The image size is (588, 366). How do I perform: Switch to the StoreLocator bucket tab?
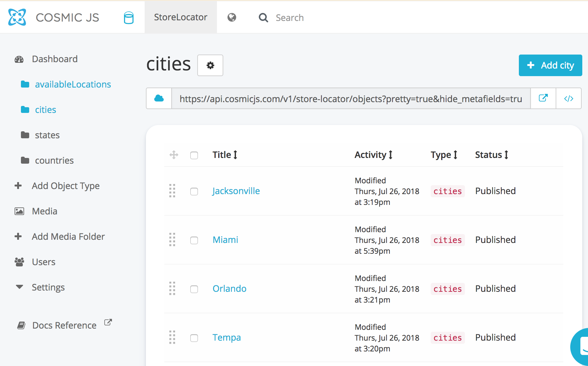pos(180,17)
